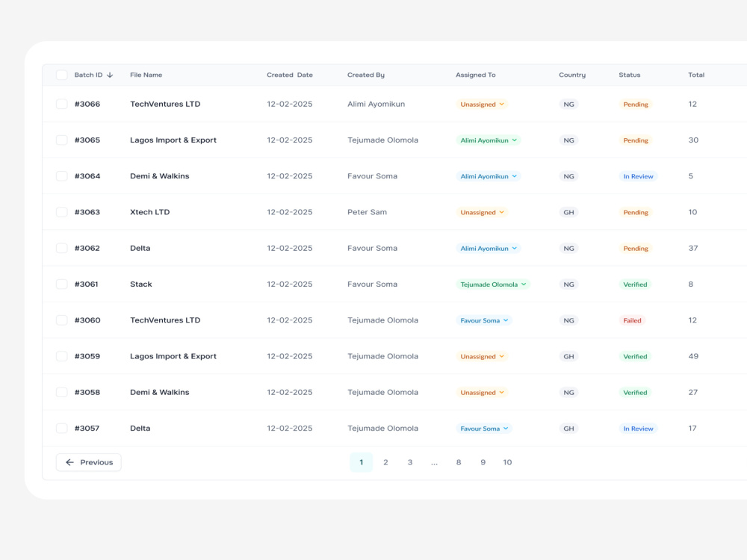Go to page 1
The width and height of the screenshot is (747, 560).
pyautogui.click(x=361, y=462)
